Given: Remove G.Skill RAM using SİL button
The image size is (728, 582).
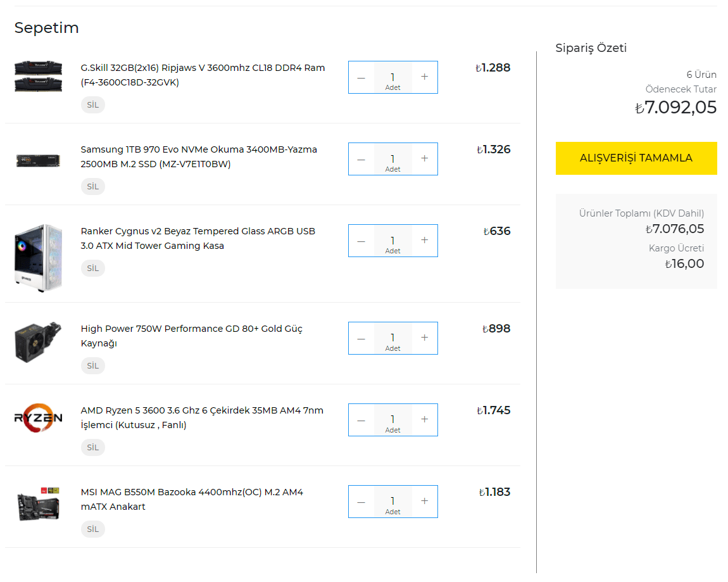Looking at the screenshot, I should point(93,105).
